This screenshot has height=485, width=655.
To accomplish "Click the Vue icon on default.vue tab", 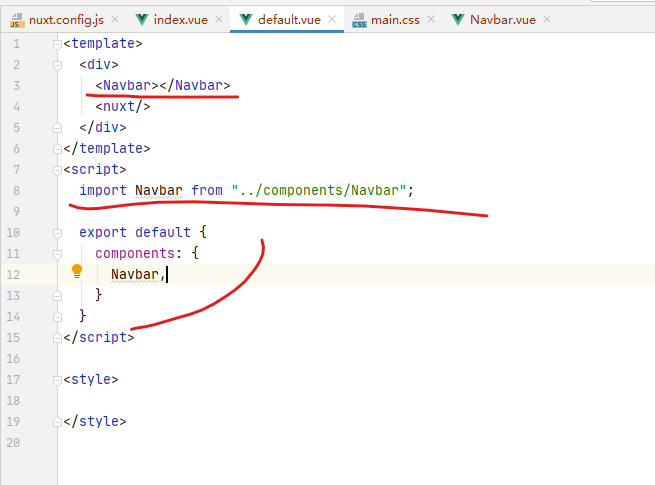I will (246, 20).
